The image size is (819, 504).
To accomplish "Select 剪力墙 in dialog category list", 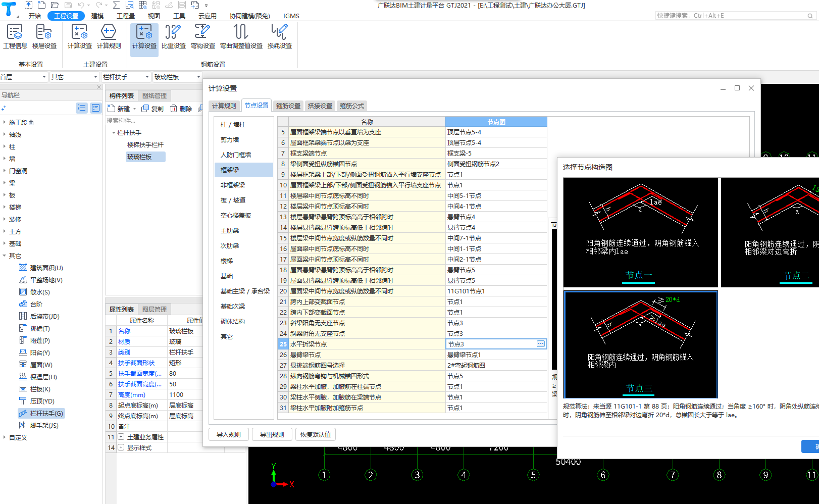I will click(x=244, y=139).
